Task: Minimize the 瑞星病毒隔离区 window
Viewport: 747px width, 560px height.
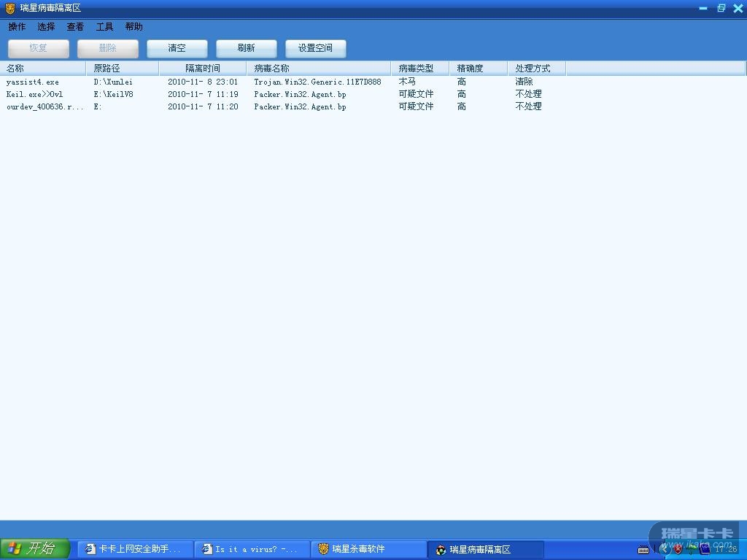Action: pos(703,8)
